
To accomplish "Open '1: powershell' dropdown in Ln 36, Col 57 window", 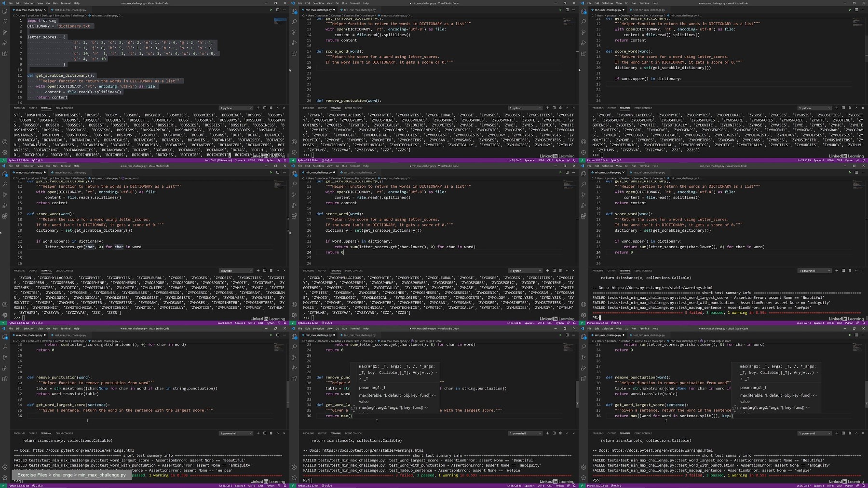I will 814,433.
